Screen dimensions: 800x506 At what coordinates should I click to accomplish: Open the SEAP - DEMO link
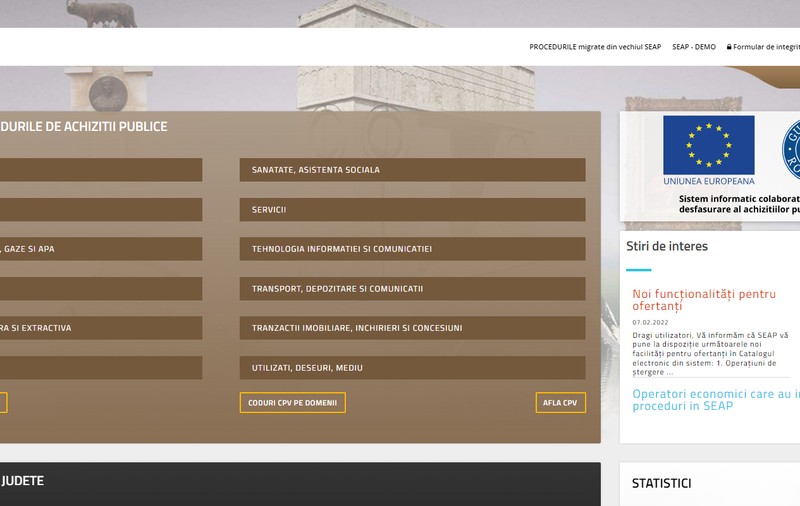[x=693, y=47]
